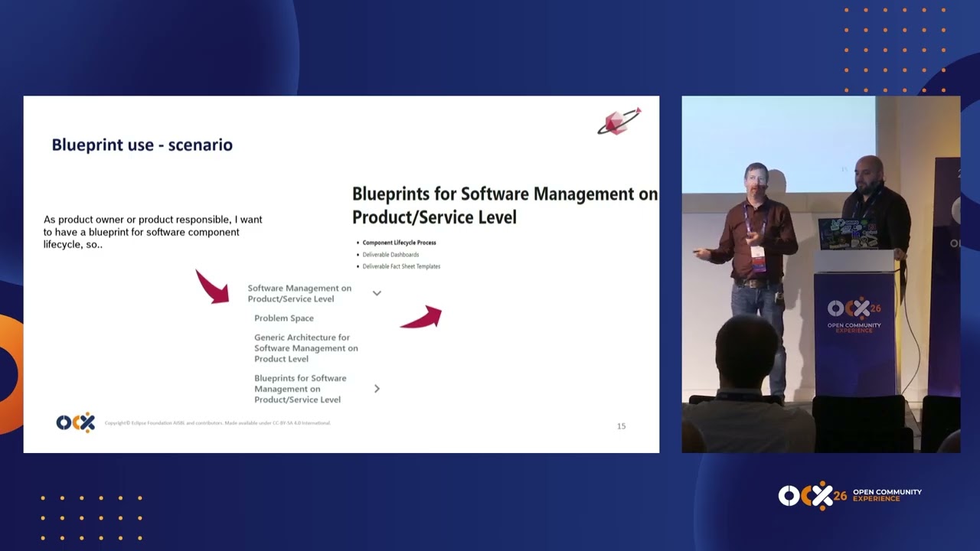Click the pink cube logo on slide
Viewport: 980px width, 551px height.
coord(619,122)
